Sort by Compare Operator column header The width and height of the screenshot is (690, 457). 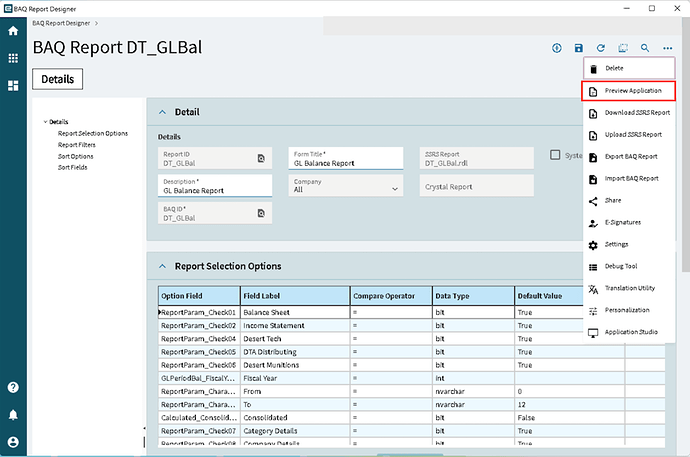tap(391, 296)
